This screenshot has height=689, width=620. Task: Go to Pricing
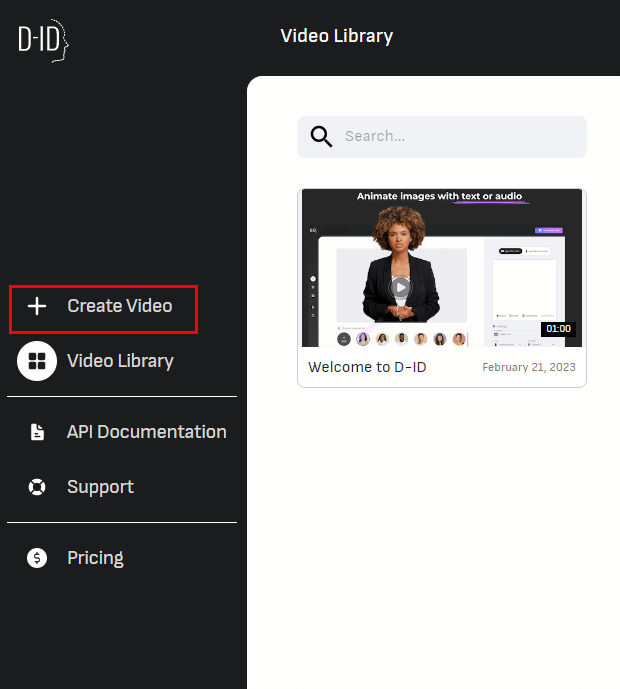[95, 558]
